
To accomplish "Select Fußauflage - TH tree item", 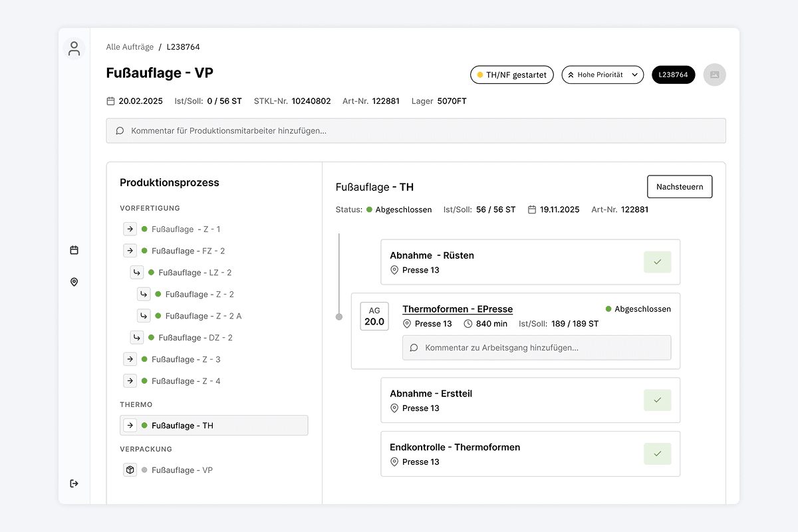I will point(213,426).
